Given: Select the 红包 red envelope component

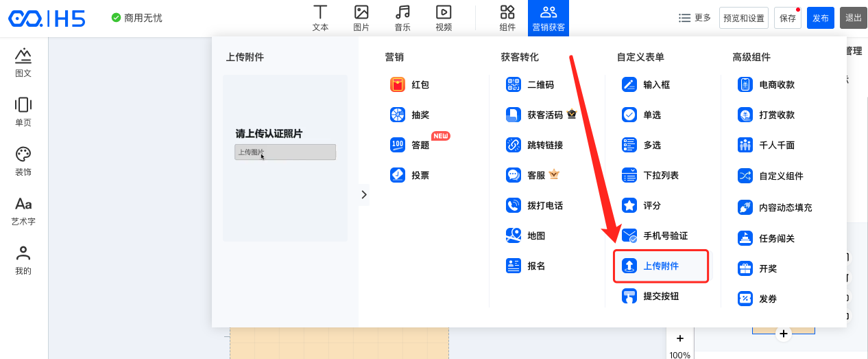Looking at the screenshot, I should pyautogui.click(x=410, y=84).
